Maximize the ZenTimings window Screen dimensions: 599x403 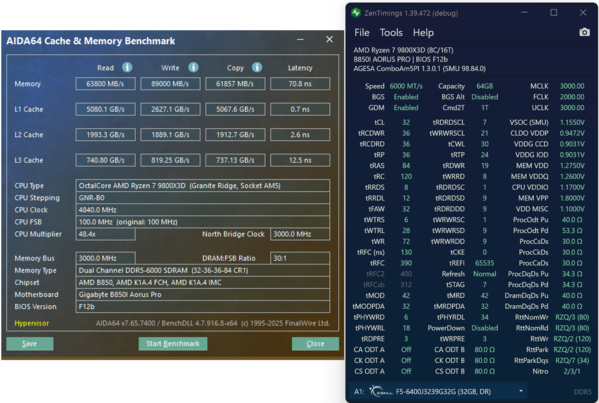(553, 13)
